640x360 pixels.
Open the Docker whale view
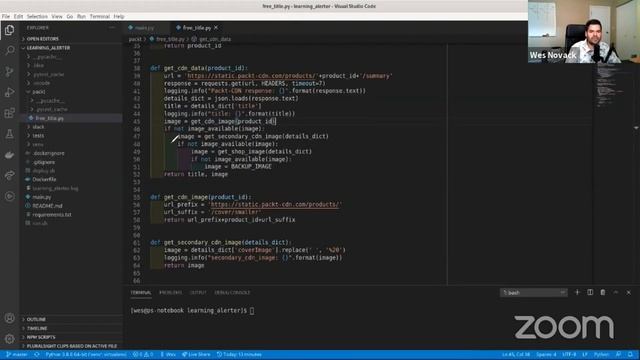pyautogui.click(x=9, y=155)
